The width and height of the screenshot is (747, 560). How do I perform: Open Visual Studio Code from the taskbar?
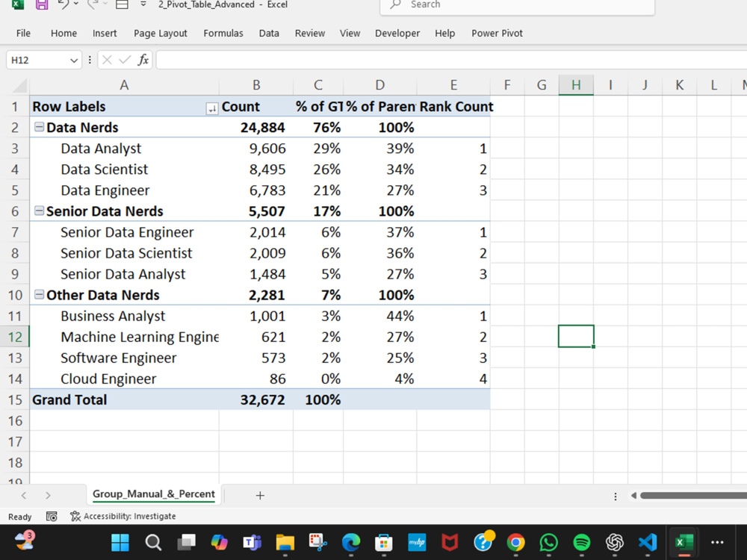click(648, 542)
